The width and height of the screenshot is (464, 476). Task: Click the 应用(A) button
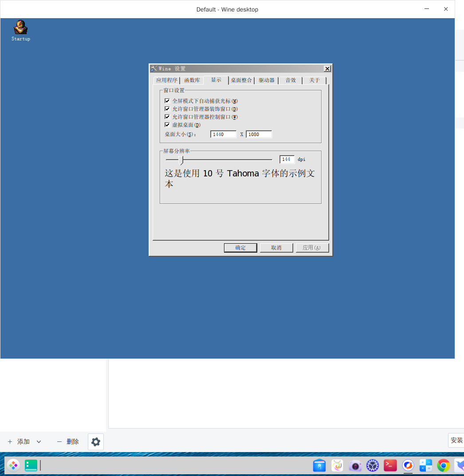point(312,248)
